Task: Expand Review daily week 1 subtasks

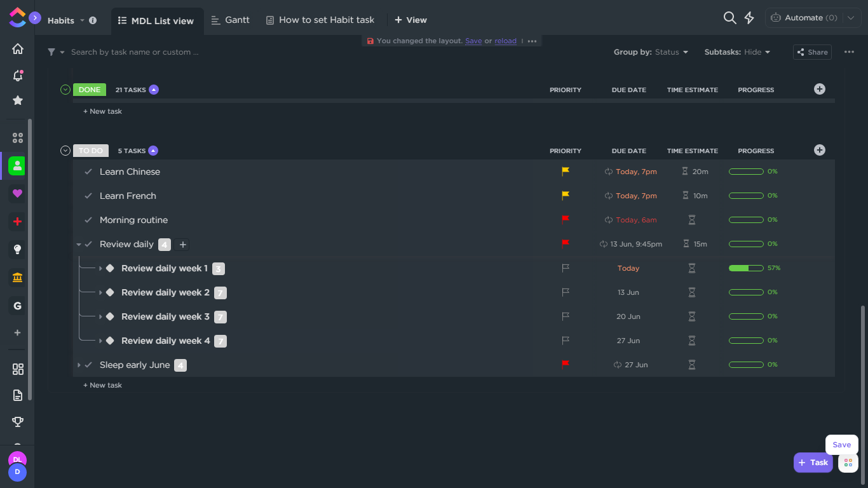Action: 100,268
